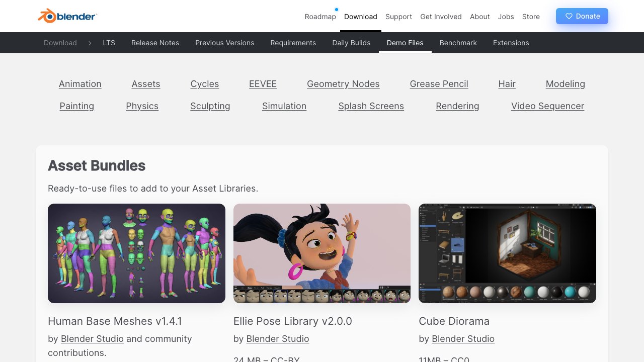Open the Extensions tab
This screenshot has height=362, width=644.
511,43
